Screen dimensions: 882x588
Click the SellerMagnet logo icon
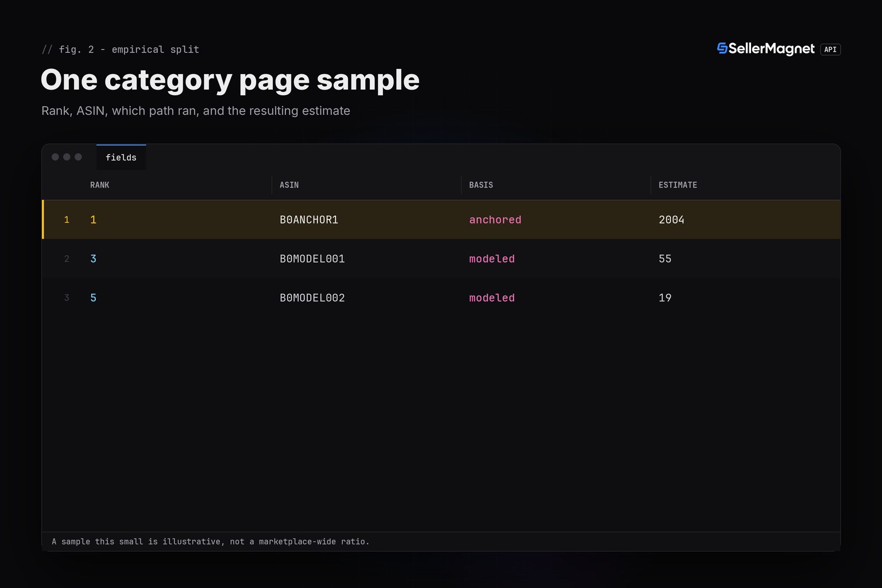722,49
